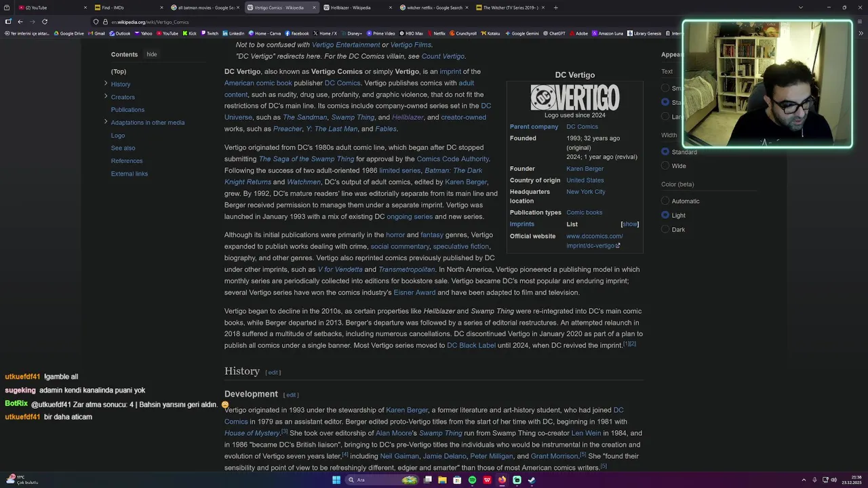
Task: Open the Library Genesis bookmark
Action: point(644,33)
